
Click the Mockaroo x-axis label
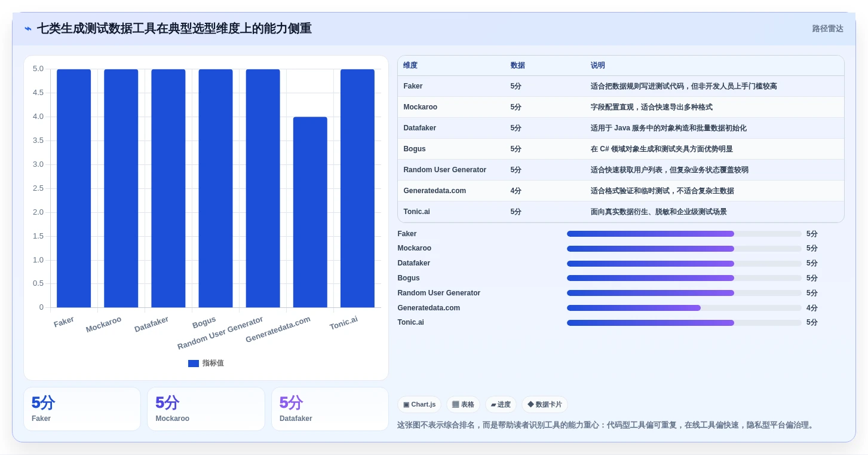click(103, 325)
